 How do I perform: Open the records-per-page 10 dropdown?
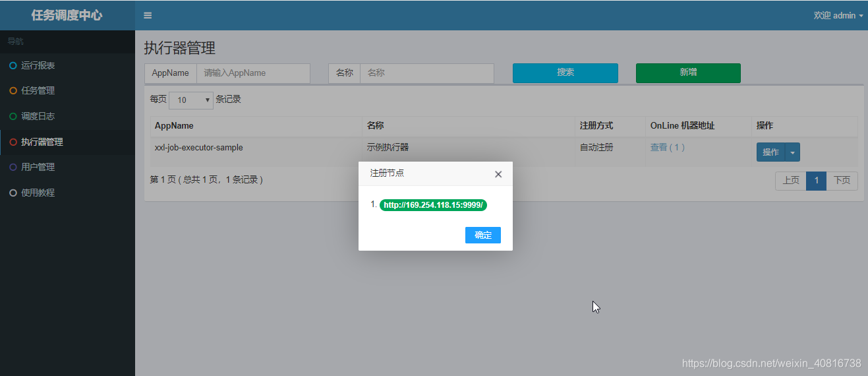[191, 100]
